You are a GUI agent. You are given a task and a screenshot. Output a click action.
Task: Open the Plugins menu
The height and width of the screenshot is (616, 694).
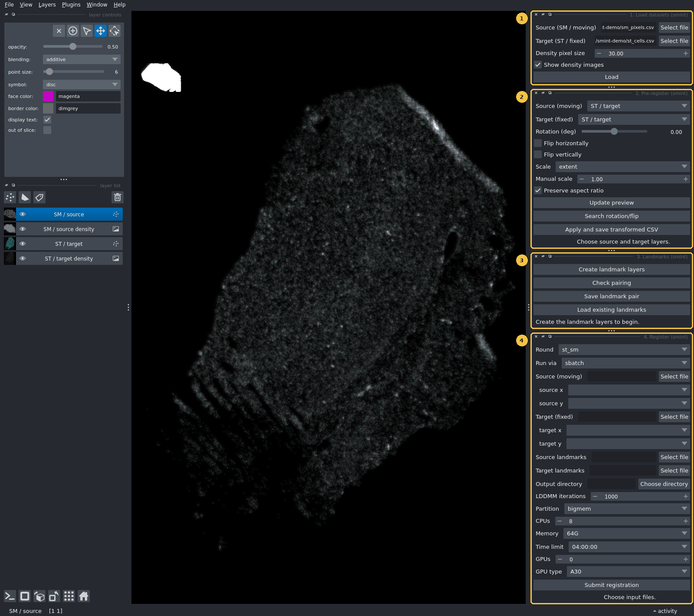click(x=71, y=5)
